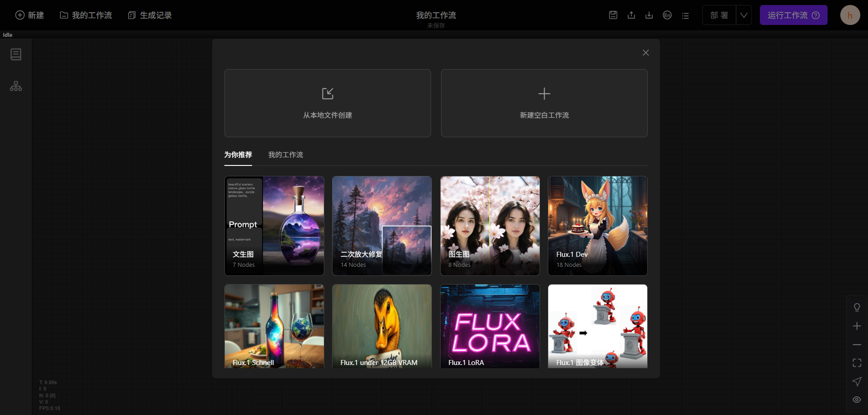The image size is (868, 415).
Task: Click the plus icon in 新建空白工作流 card
Action: [544, 94]
